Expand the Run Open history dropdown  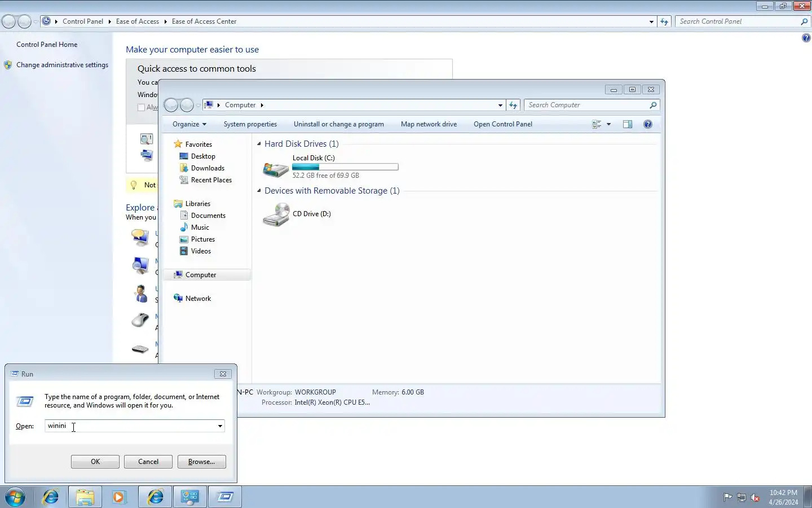coord(220,426)
